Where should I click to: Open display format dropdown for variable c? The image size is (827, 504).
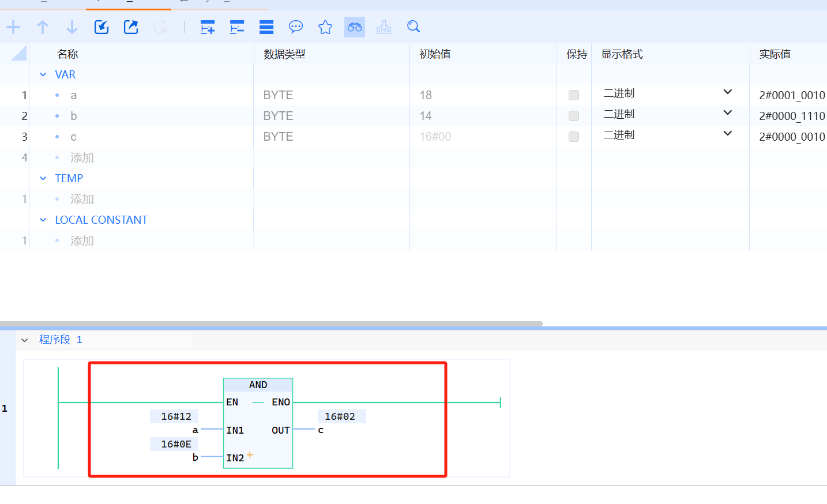(727, 134)
